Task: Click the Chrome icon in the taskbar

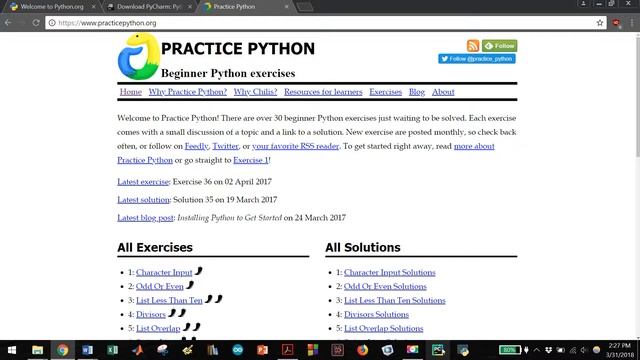Action: (x=62, y=350)
